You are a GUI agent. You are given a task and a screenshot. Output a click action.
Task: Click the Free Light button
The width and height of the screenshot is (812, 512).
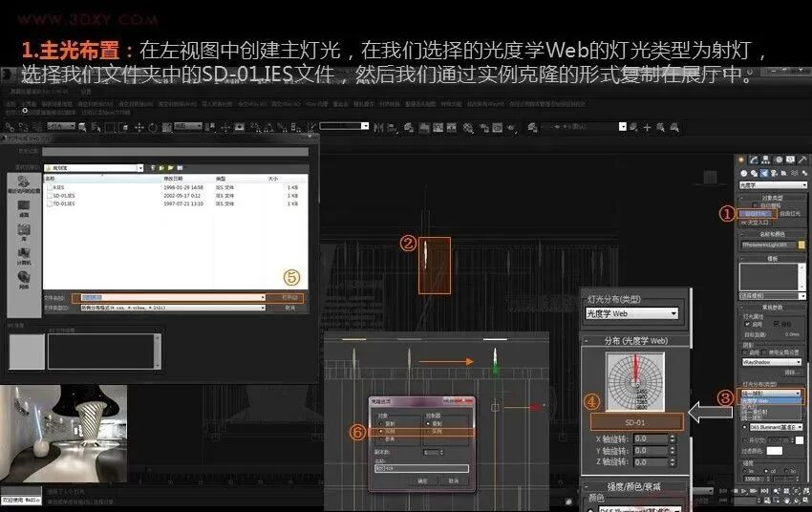tap(790, 213)
